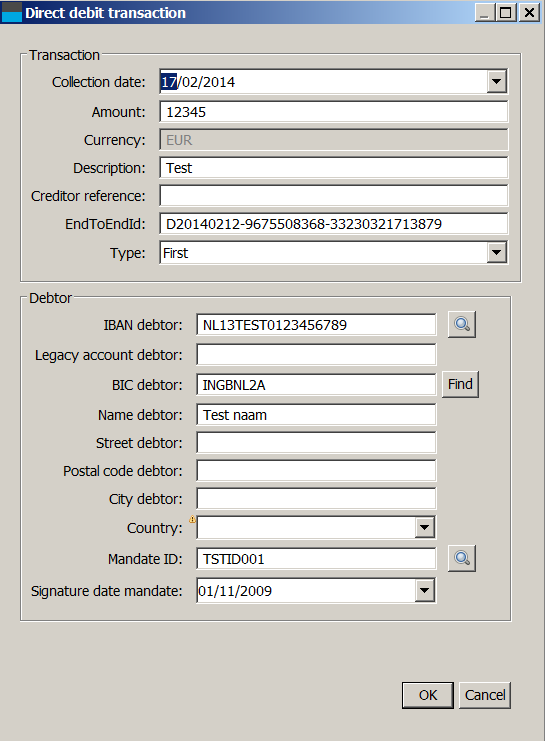Close the dialog with the X button
545x741 pixels.
tap(529, 12)
